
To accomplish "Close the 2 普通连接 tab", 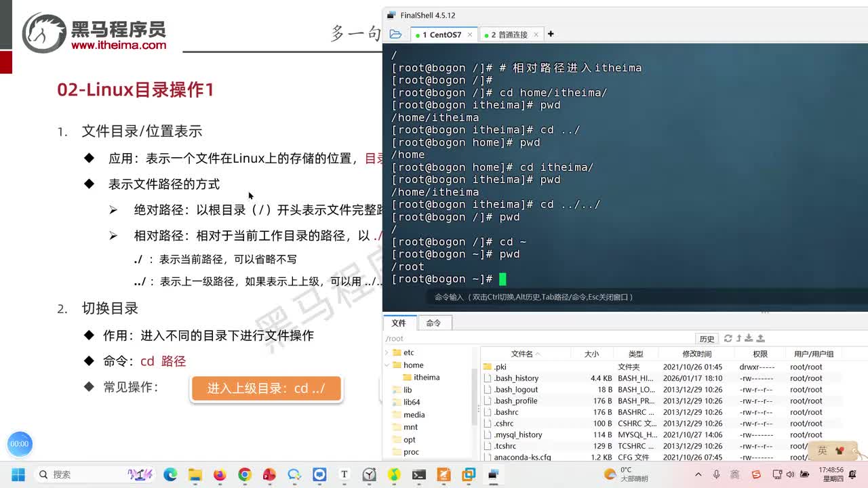I will coord(536,35).
